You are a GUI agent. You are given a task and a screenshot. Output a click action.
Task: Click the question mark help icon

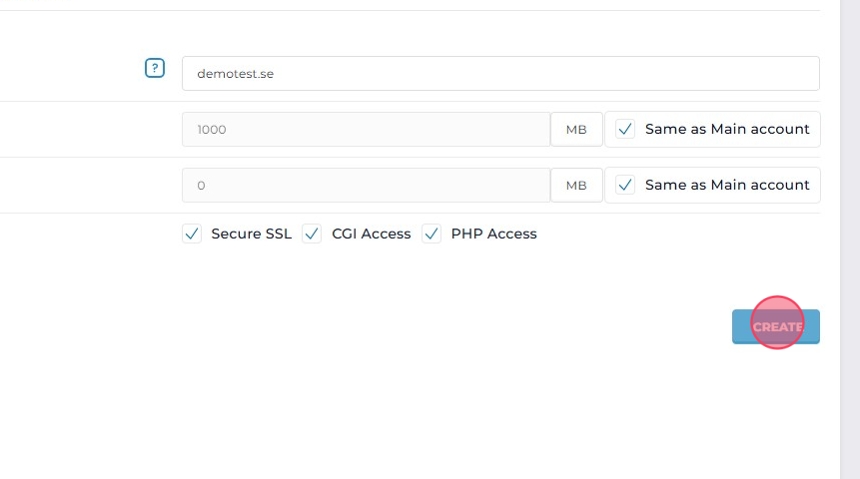154,69
